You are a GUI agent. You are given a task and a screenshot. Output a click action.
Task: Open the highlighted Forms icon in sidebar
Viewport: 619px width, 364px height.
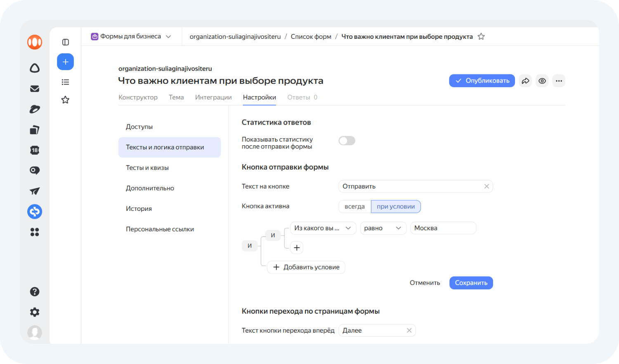coord(35,212)
